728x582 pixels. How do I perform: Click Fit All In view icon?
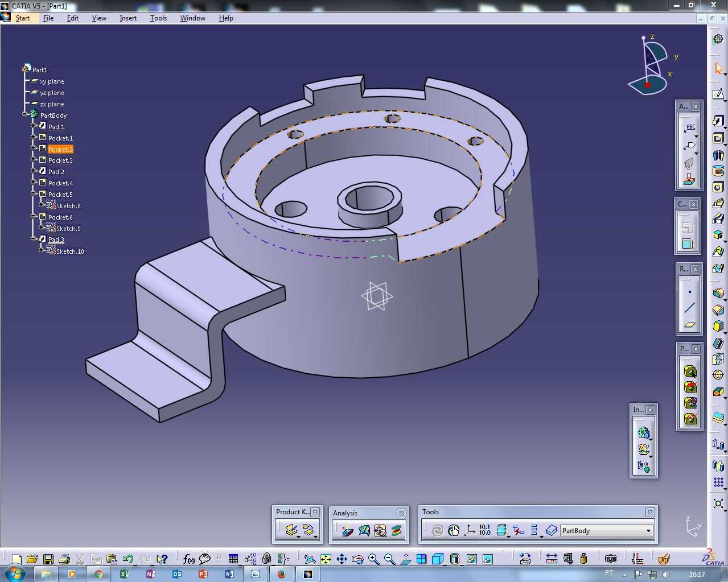tap(326, 559)
